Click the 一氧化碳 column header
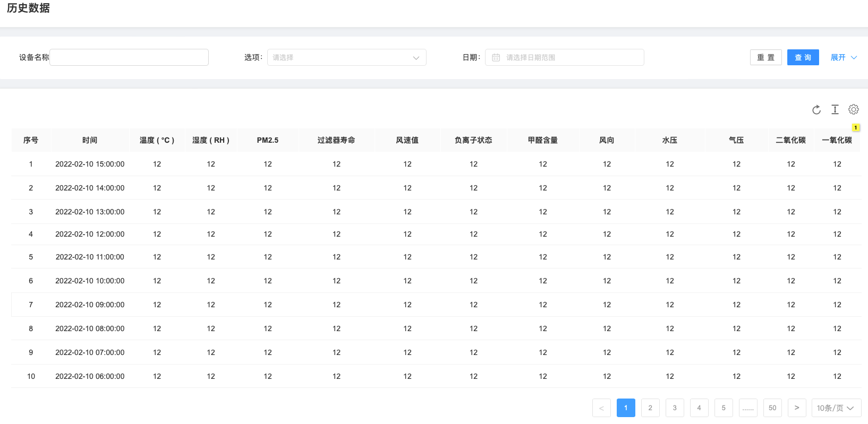 tap(837, 140)
